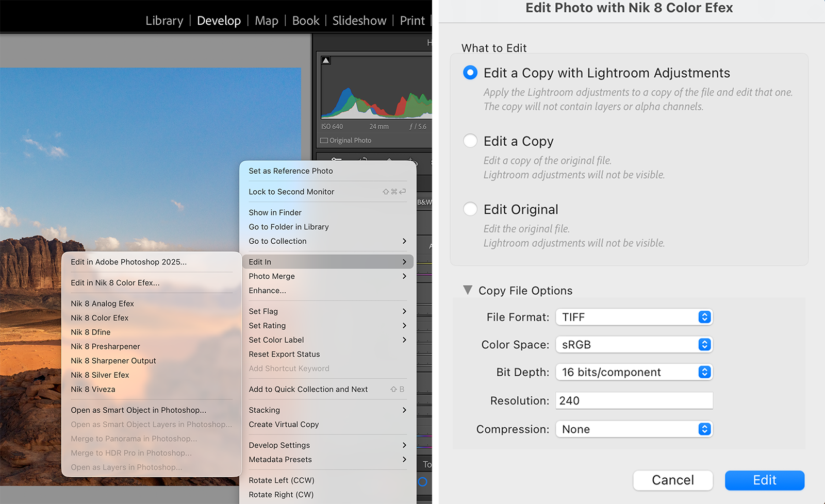Screen dimensions: 825x504
Task: Choose Edit in Nik 8 Color Efex...
Action: point(152,283)
